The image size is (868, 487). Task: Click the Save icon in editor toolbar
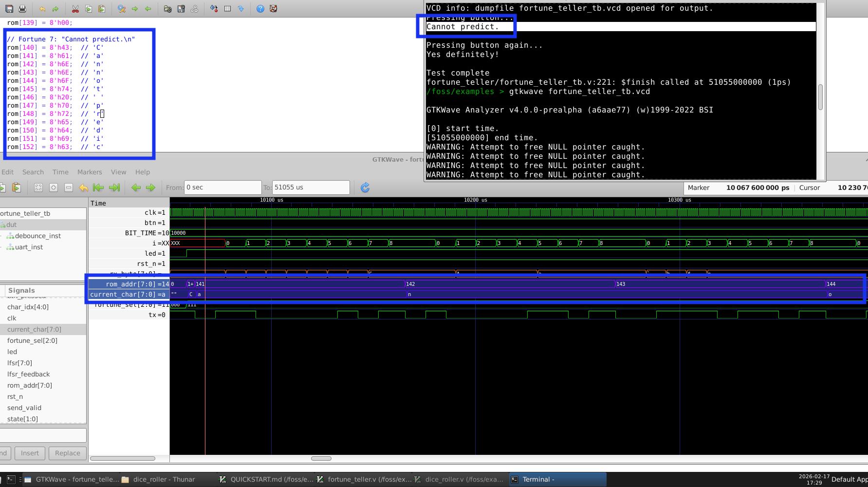(9, 9)
